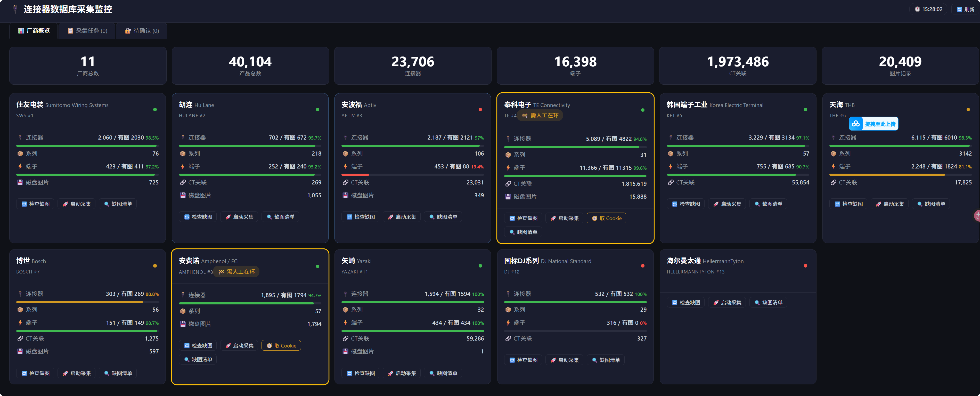Click the 23,706 连接器 stat card

click(x=412, y=66)
